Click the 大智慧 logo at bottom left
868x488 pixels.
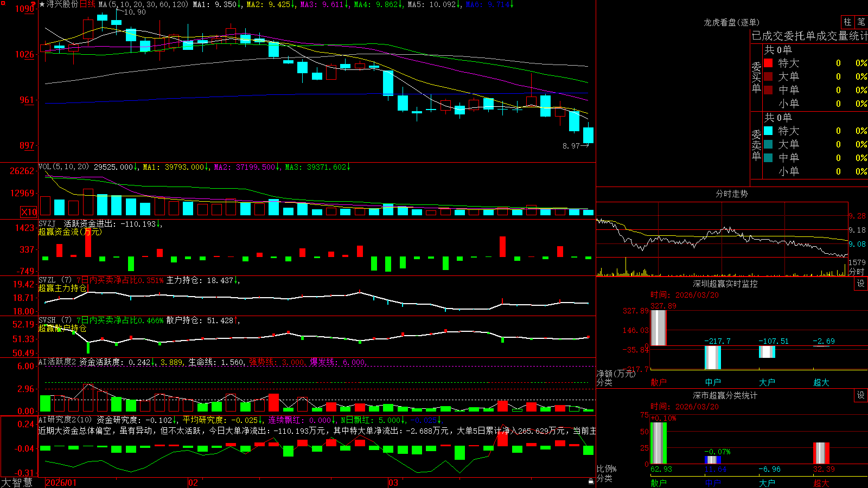pyautogui.click(x=17, y=483)
